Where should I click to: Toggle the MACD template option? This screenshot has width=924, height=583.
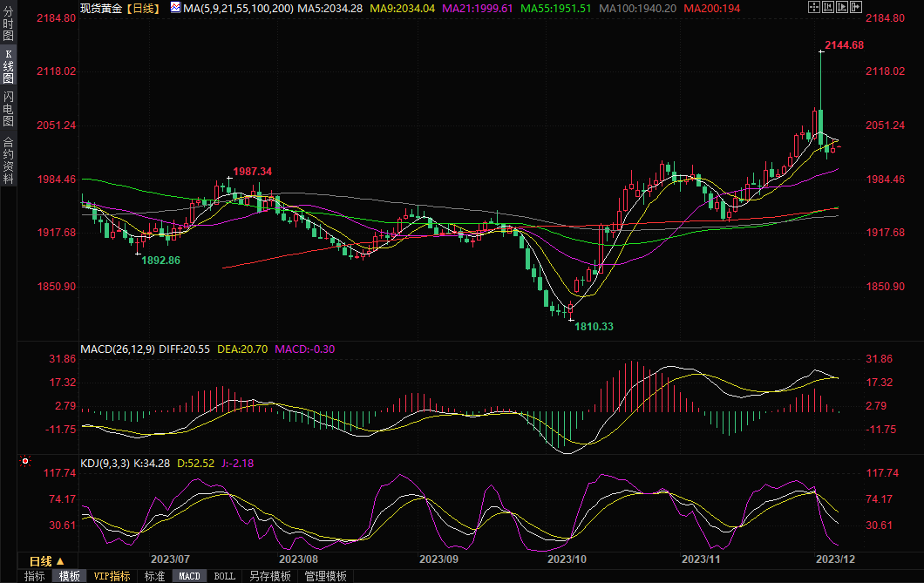pos(189,576)
